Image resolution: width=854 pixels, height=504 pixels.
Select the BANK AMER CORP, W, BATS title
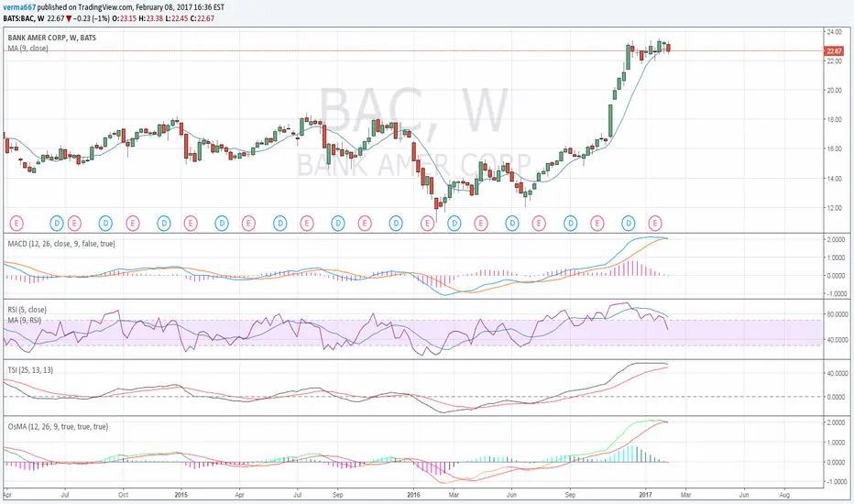[51, 38]
